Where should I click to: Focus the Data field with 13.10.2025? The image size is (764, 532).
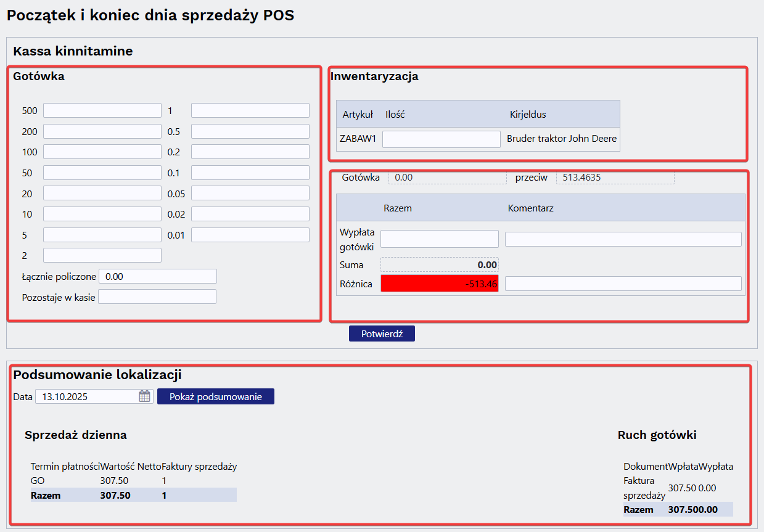pos(86,396)
